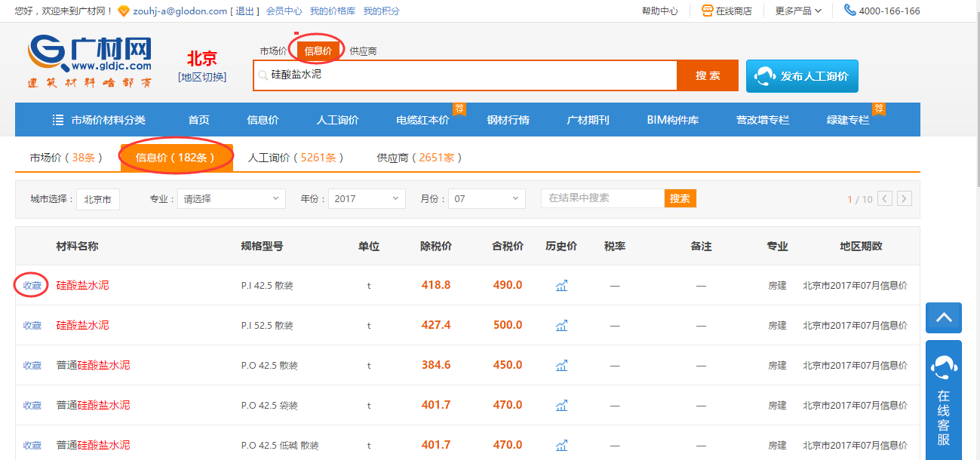Open the 年份 2017 dropdown

coord(367,199)
